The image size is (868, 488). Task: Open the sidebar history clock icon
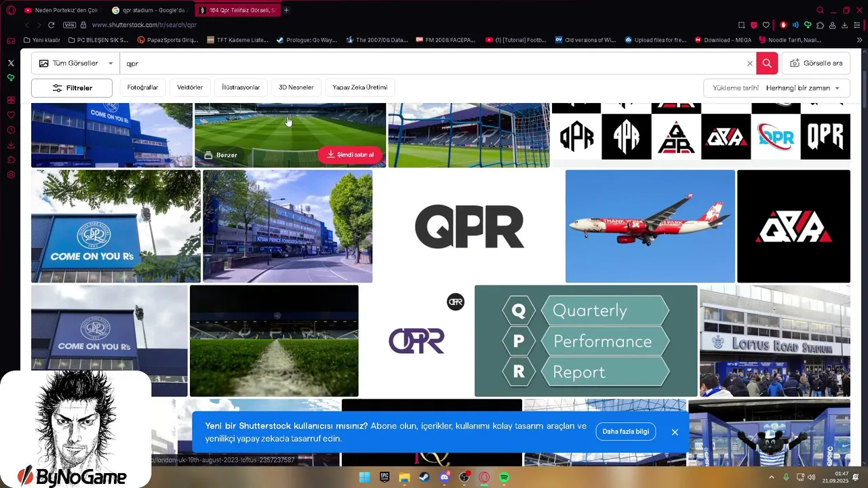[x=11, y=130]
